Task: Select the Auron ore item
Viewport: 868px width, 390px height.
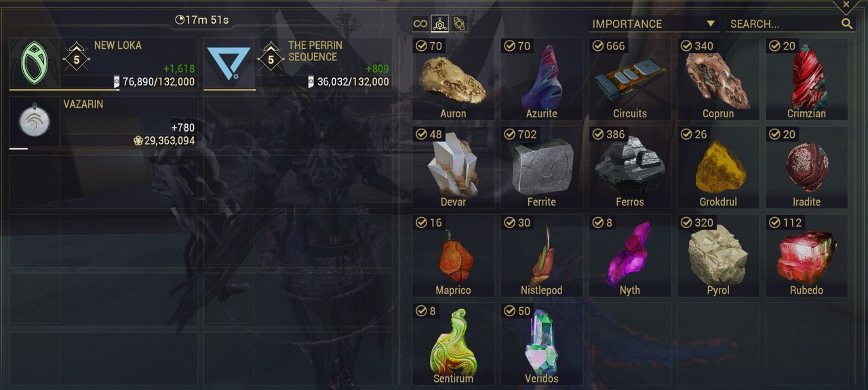Action: click(x=453, y=79)
